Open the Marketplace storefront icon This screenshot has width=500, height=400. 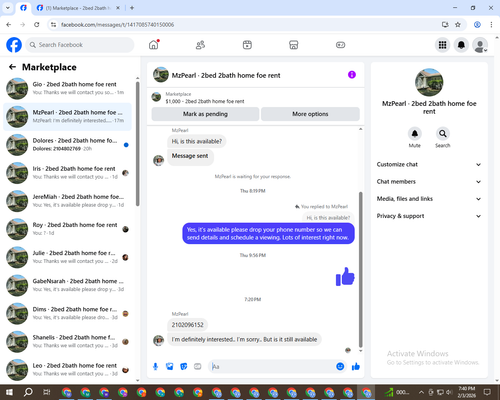294,45
